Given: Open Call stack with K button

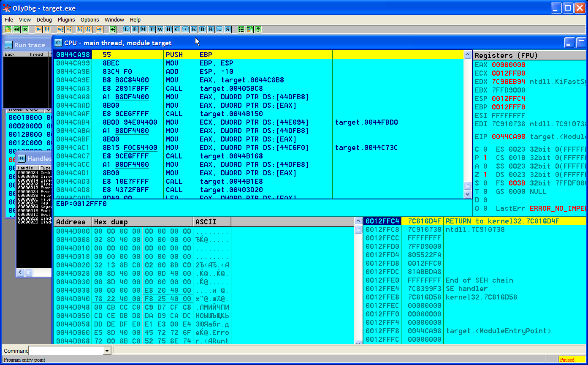Looking at the screenshot, I should pos(194,29).
